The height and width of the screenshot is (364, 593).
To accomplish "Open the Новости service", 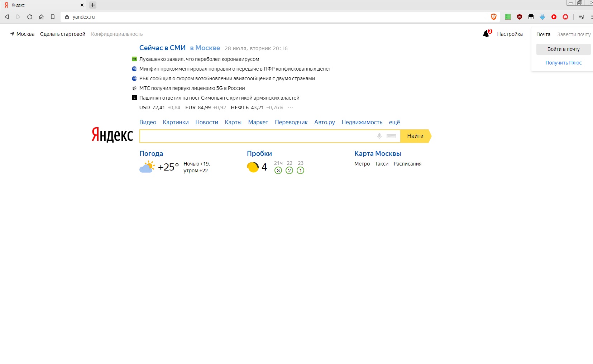I will point(207,122).
